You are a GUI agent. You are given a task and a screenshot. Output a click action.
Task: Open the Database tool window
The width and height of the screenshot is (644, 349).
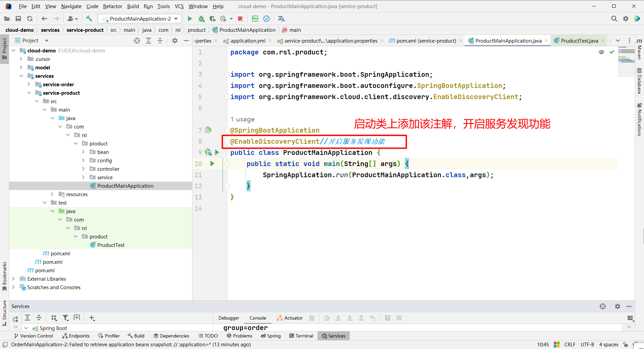[x=639, y=81]
